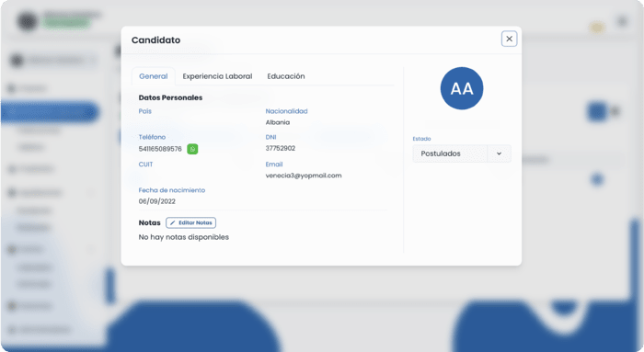Click the pencil icon in Editar Notas
This screenshot has height=352, width=644.
(x=173, y=222)
